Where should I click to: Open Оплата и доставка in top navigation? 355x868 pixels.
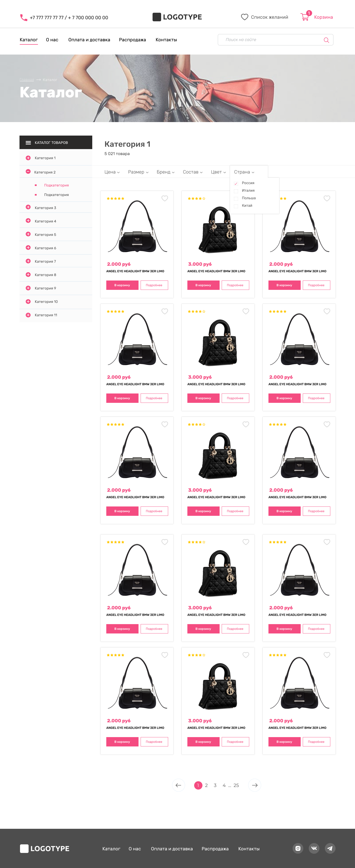tap(89, 40)
